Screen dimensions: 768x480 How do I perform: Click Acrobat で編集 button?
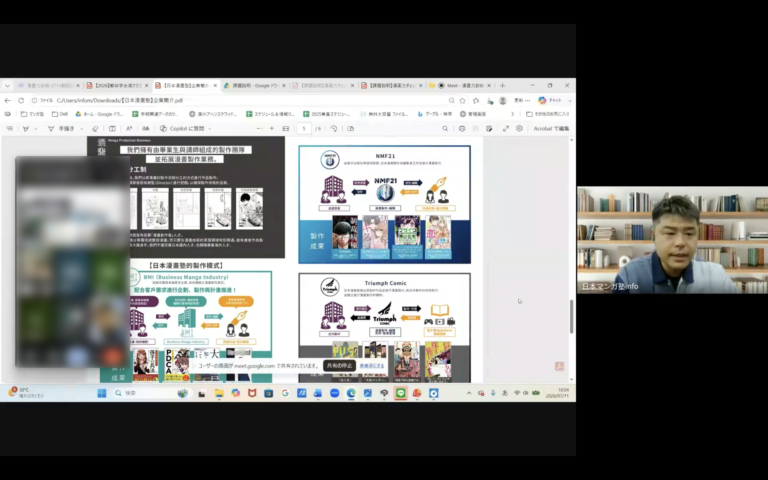(551, 128)
